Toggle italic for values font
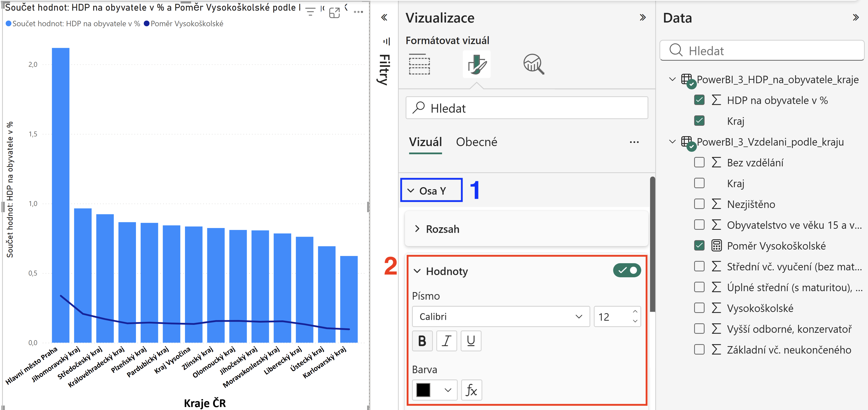This screenshot has height=410, width=868. [447, 341]
